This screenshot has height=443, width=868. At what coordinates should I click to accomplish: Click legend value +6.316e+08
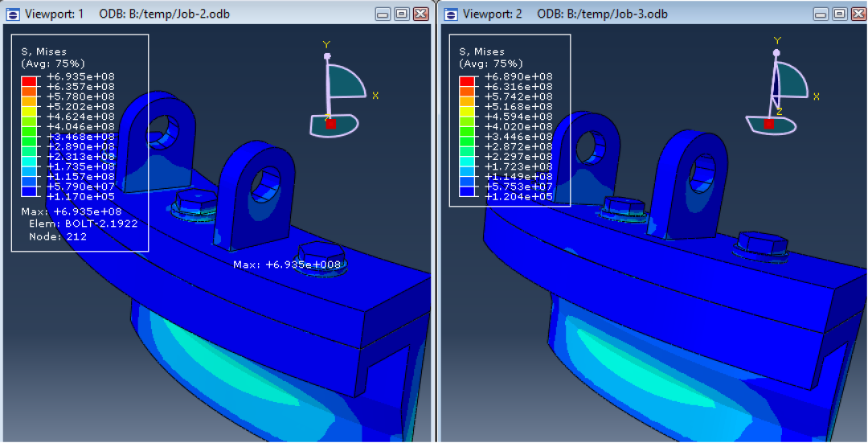(x=518, y=86)
